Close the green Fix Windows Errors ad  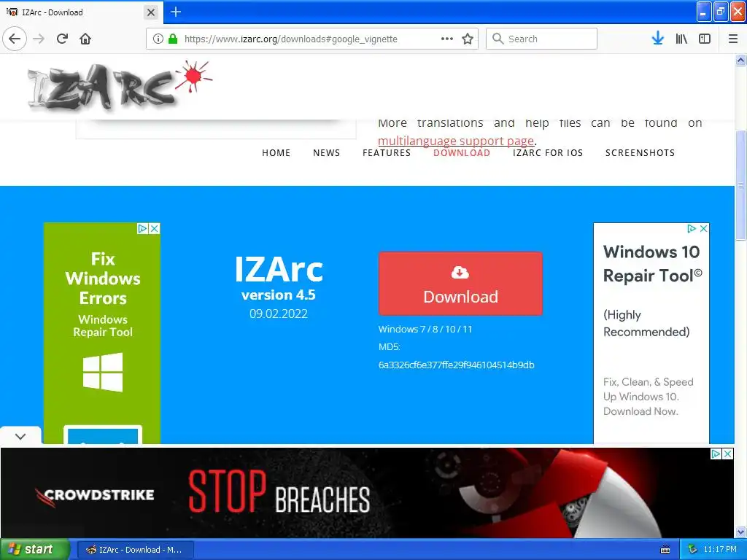point(155,228)
